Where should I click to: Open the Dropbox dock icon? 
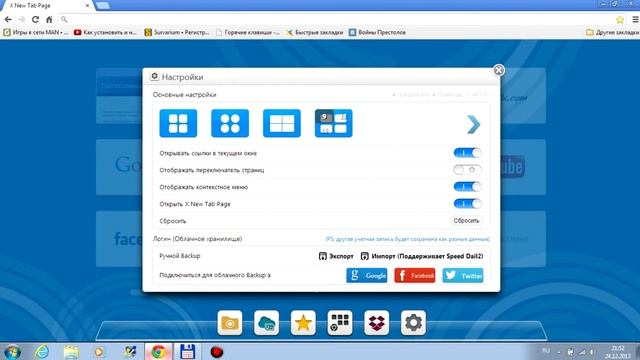(x=376, y=323)
